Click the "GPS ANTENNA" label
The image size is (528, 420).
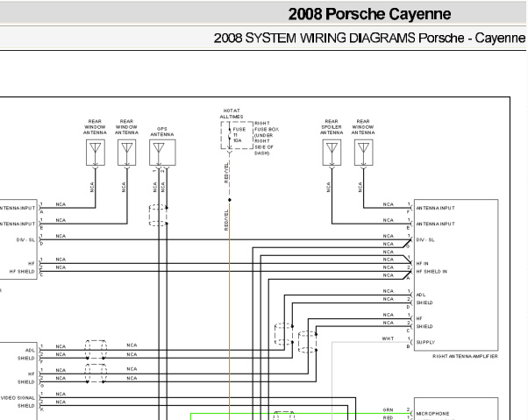tap(162, 132)
